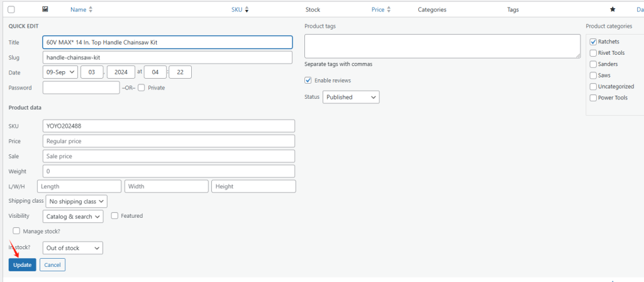
Task: Open the Visibility dropdown Catalog & search
Action: [73, 217]
